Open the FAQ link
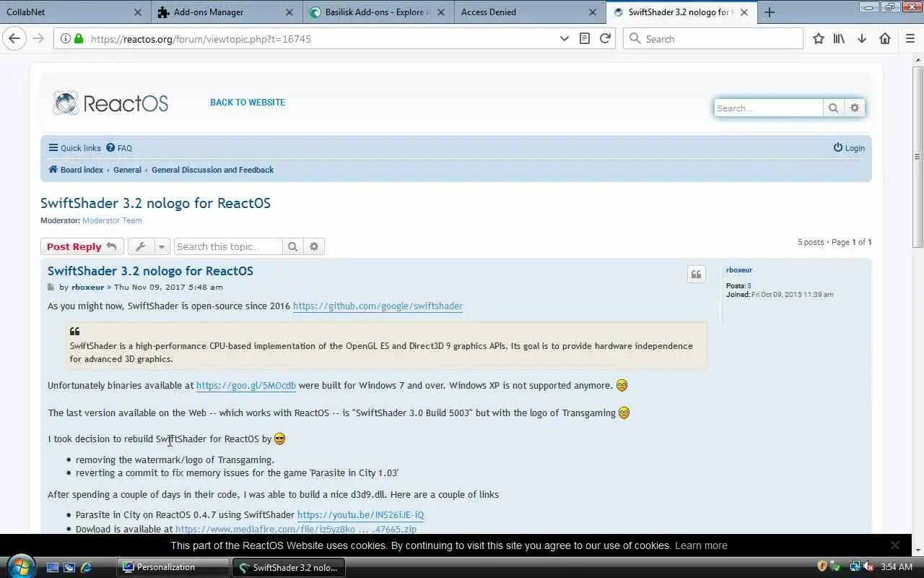 pos(119,148)
